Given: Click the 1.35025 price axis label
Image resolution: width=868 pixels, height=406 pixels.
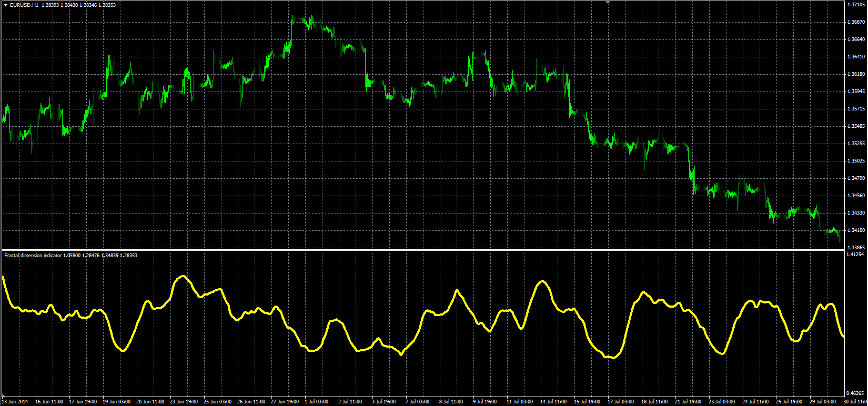Looking at the screenshot, I should click(856, 161).
